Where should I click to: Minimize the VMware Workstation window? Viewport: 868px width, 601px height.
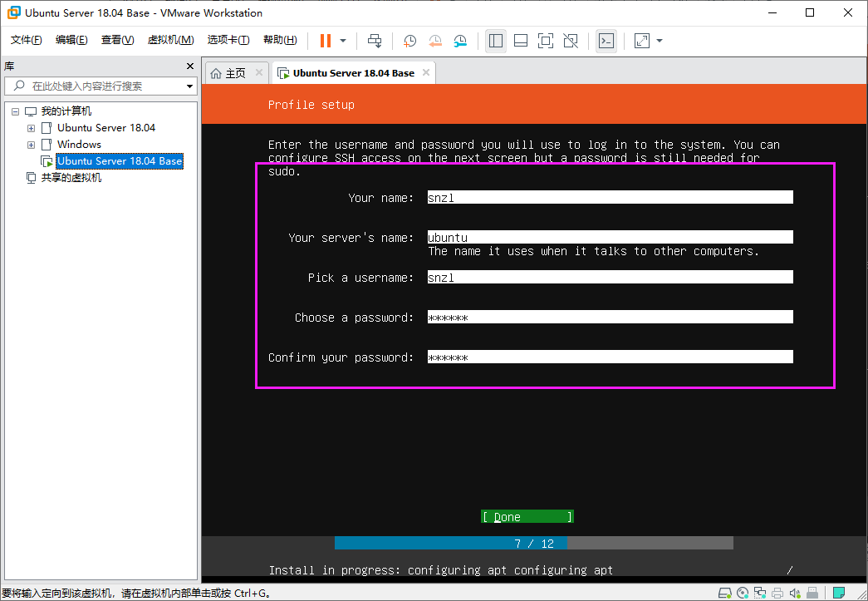tap(772, 12)
